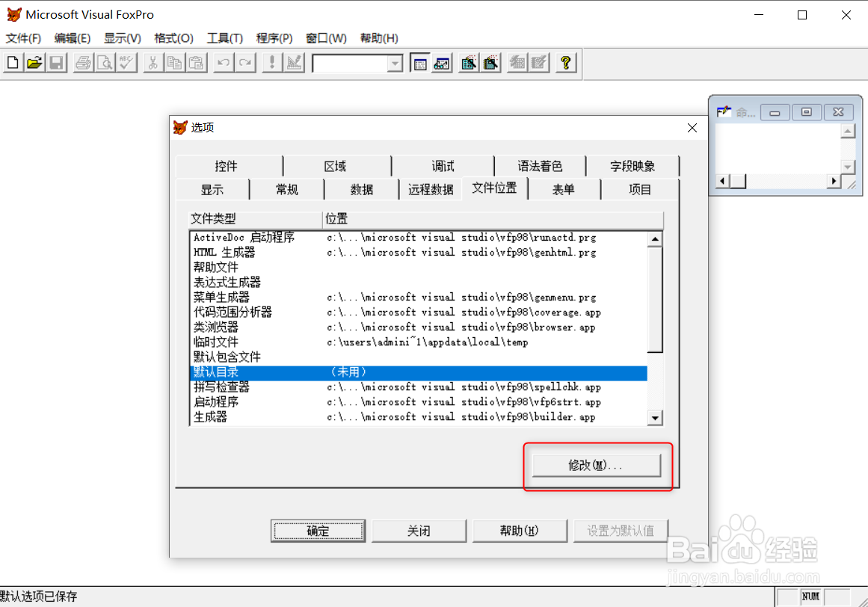The height and width of the screenshot is (607, 868).
Task: Click the Modify Form toolbar icon
Action: point(294,63)
